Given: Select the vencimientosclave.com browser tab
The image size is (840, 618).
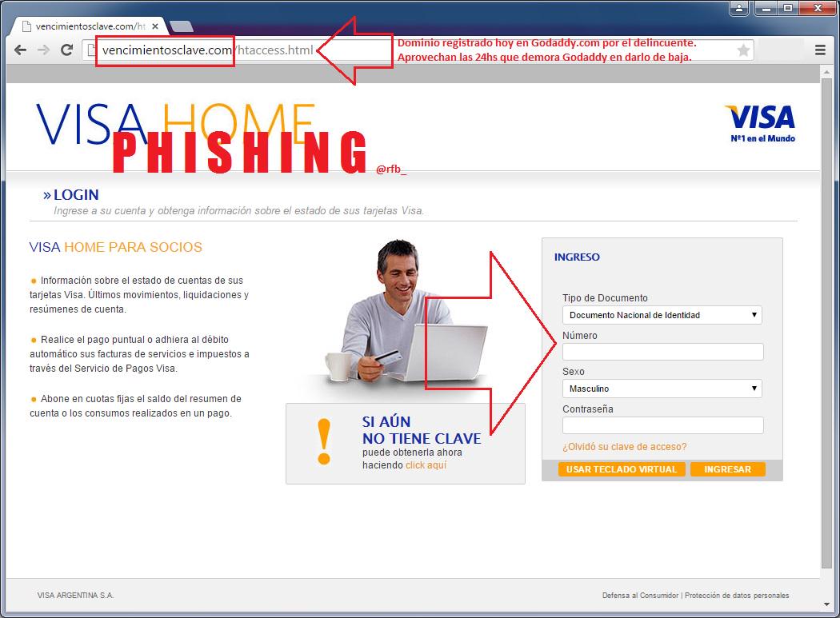Looking at the screenshot, I should click(90, 26).
